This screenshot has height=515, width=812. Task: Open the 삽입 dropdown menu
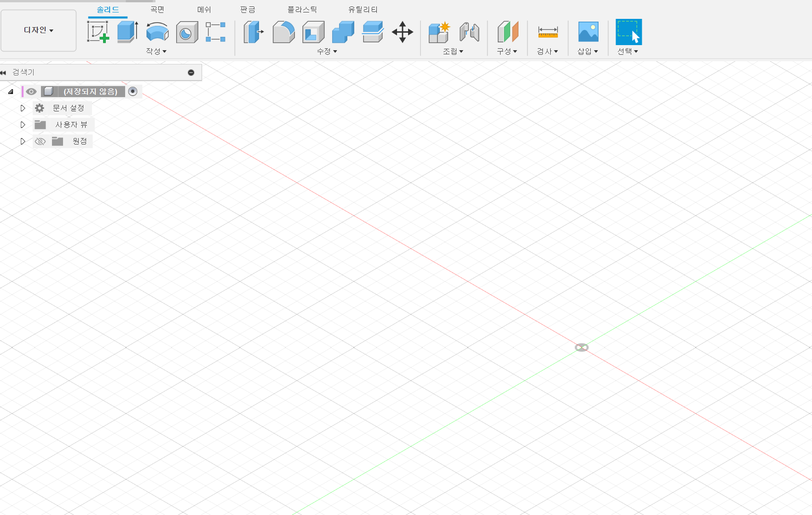(x=588, y=51)
